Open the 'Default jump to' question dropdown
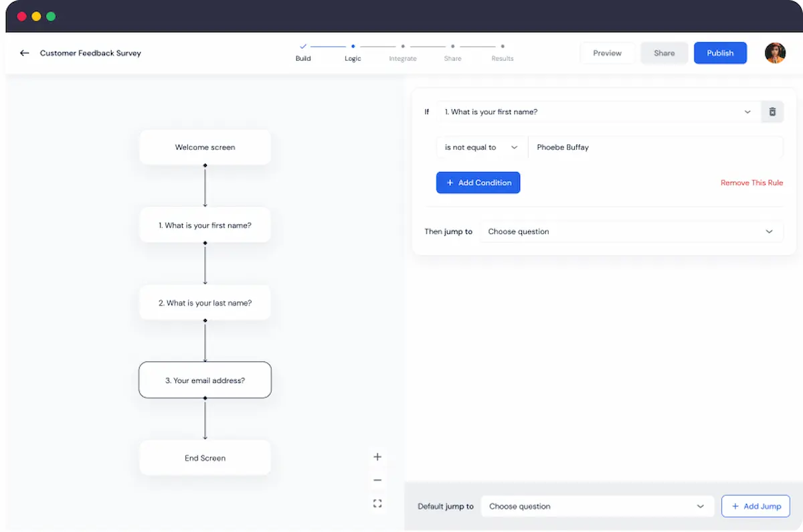Screen dimensions: 803x532 click(596, 507)
